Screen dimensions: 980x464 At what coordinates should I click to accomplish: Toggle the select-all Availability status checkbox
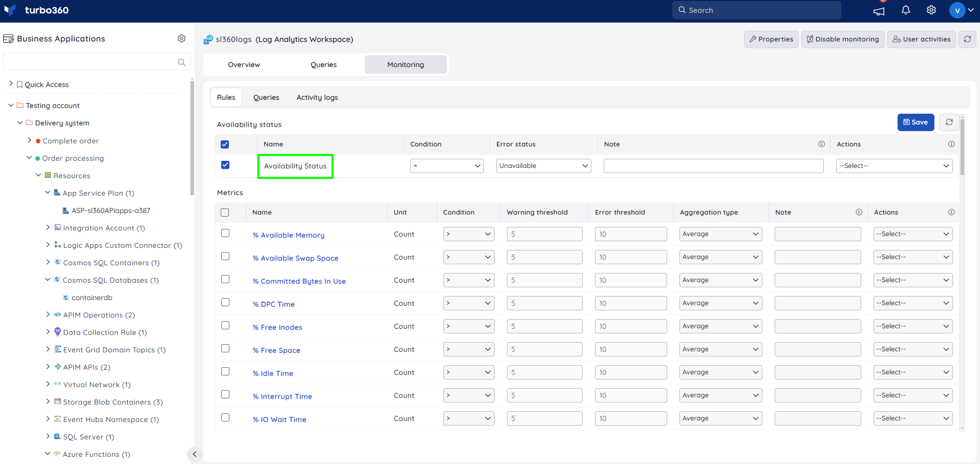coord(225,144)
